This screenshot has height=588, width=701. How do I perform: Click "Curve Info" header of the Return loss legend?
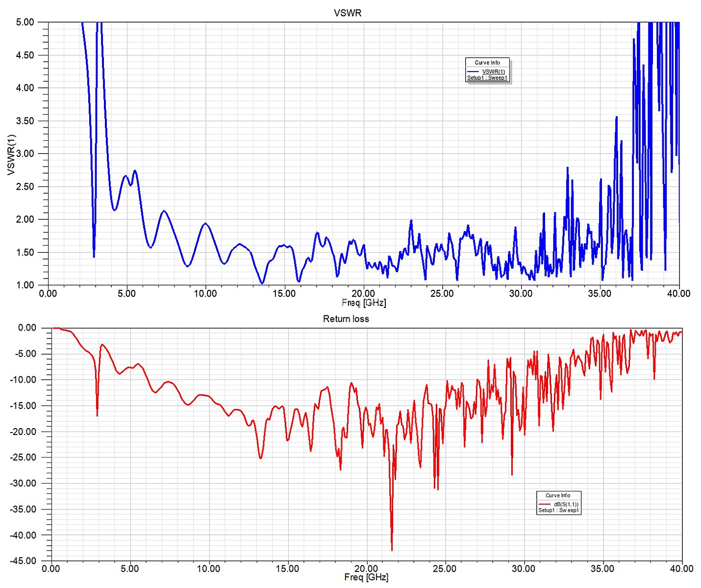pyautogui.click(x=558, y=495)
